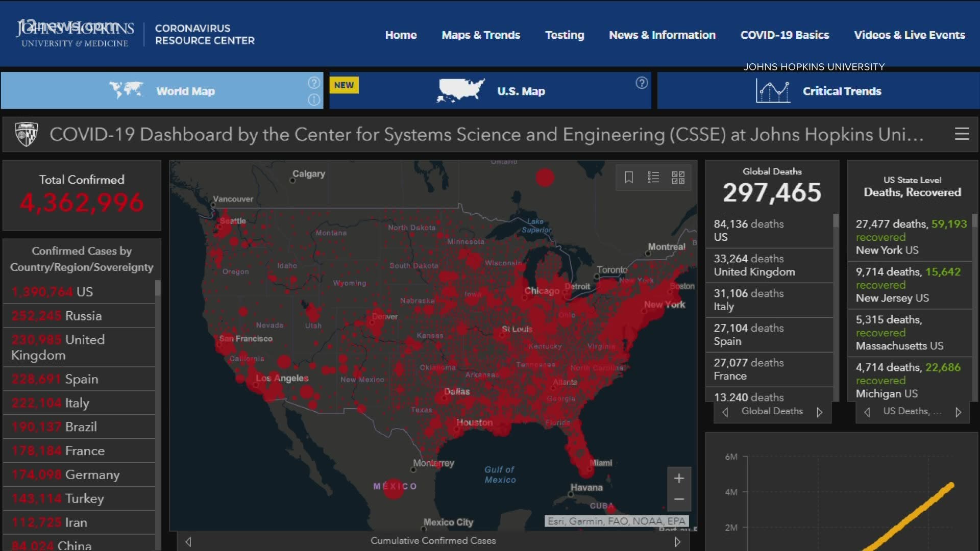Click the World Map info icon

[x=314, y=99]
